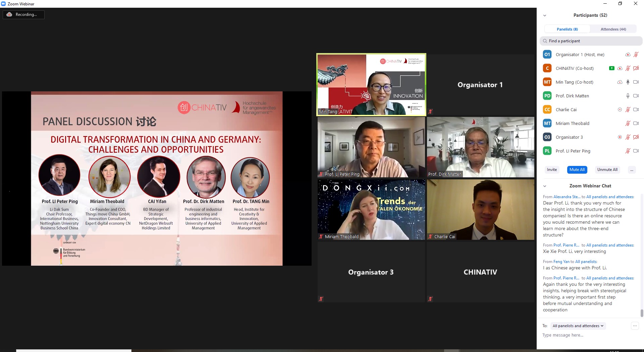The image size is (644, 352).
Task: Click the search magnifier in Find a participant
Action: (x=545, y=41)
